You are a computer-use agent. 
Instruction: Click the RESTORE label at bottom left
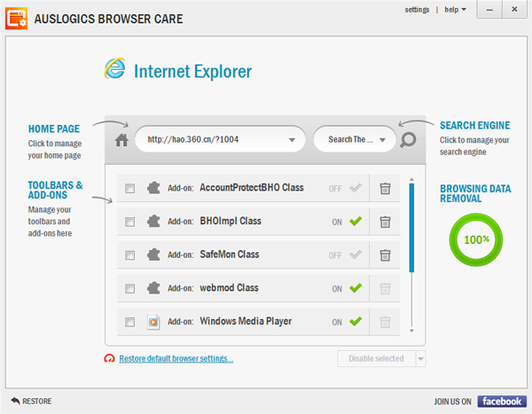(x=37, y=401)
